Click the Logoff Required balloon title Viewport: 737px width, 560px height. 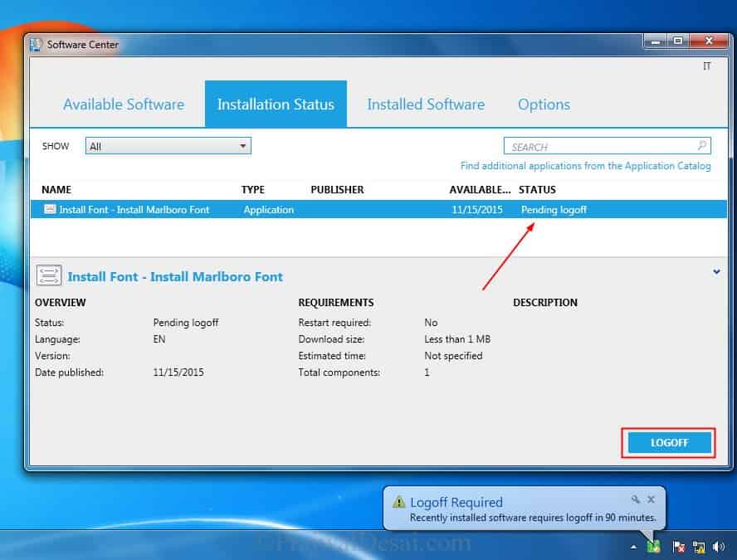coord(456,502)
